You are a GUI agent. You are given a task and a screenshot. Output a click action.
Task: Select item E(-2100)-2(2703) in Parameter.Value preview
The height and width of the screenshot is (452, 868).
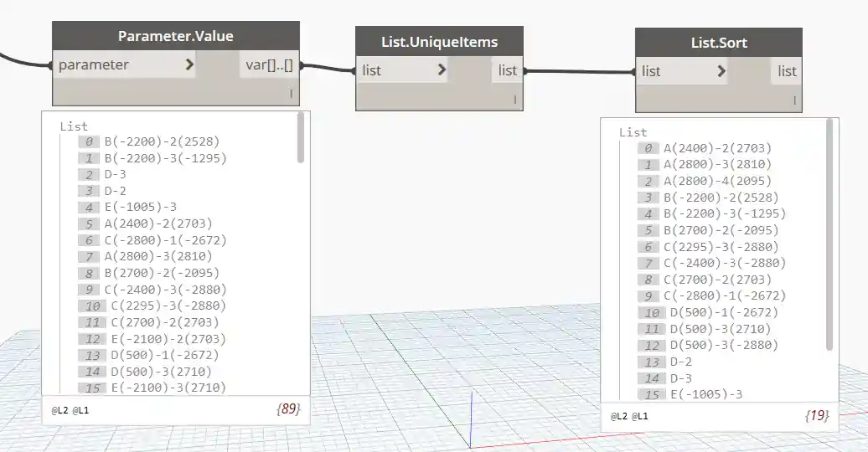[165, 339]
